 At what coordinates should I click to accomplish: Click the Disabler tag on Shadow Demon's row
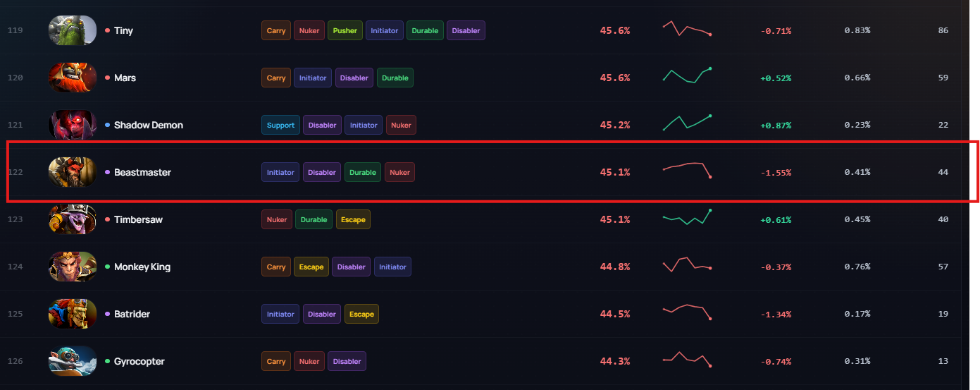coord(322,125)
